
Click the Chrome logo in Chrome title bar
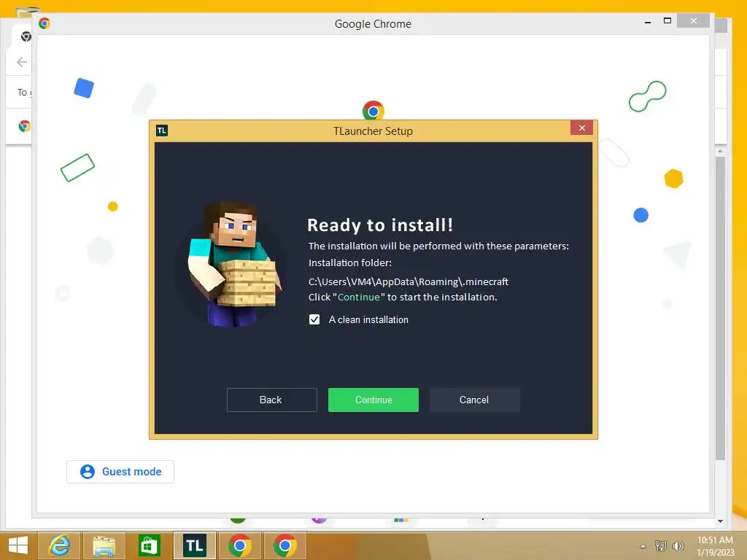[x=44, y=23]
